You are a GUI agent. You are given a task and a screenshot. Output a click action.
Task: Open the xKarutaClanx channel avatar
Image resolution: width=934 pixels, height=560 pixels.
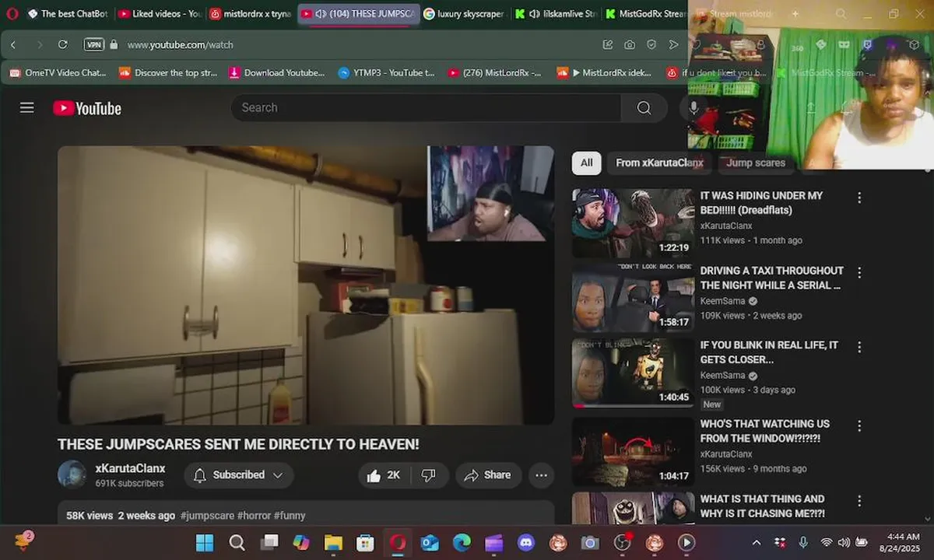click(x=72, y=474)
